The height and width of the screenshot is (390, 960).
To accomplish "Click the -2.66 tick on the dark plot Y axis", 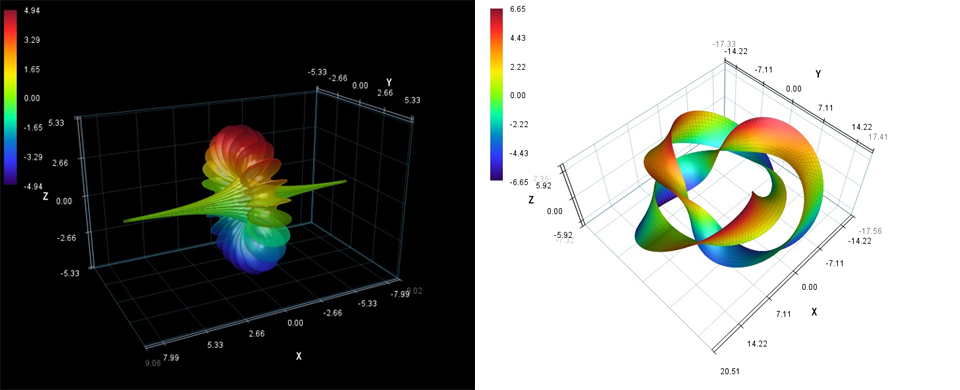I will [339, 79].
